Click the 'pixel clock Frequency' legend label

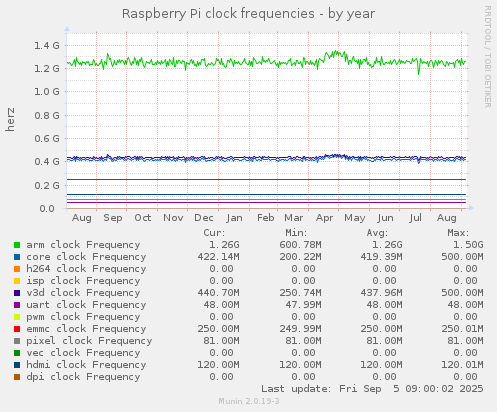(89, 341)
